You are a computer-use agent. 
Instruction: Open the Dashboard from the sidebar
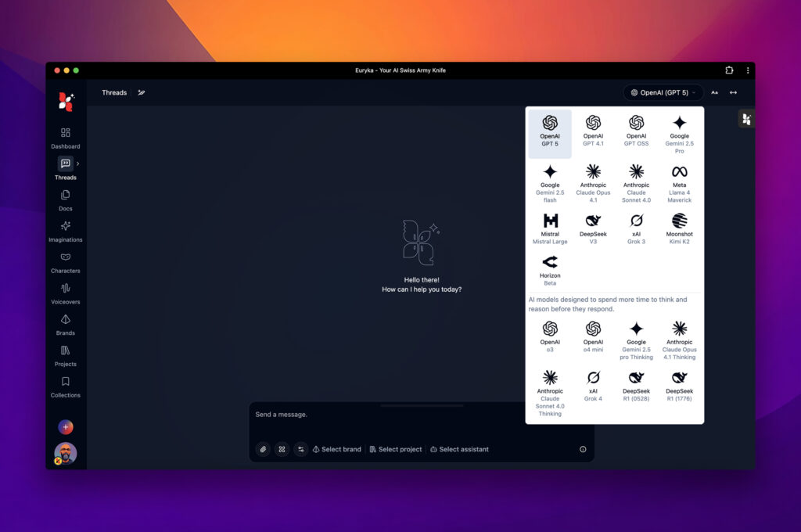(66, 138)
